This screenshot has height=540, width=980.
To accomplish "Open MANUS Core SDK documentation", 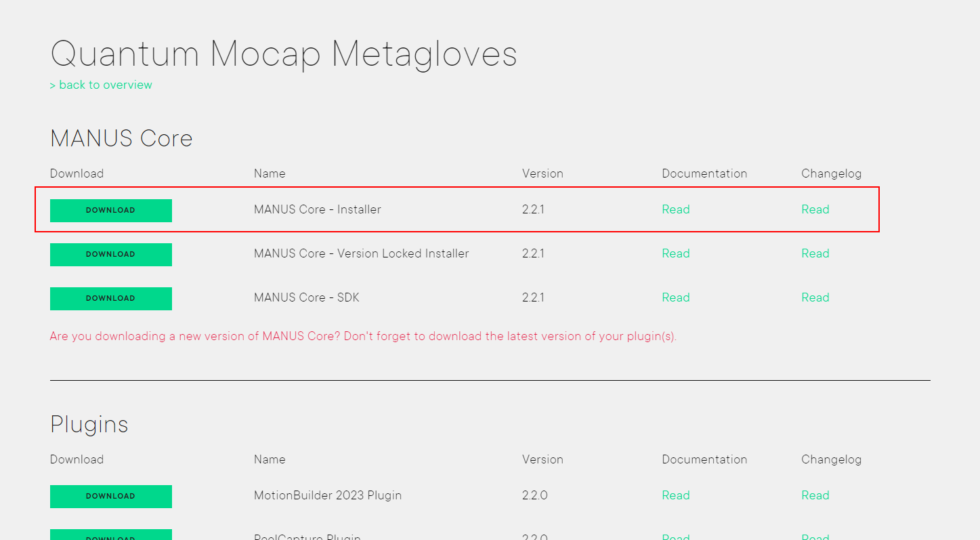I will coord(675,297).
